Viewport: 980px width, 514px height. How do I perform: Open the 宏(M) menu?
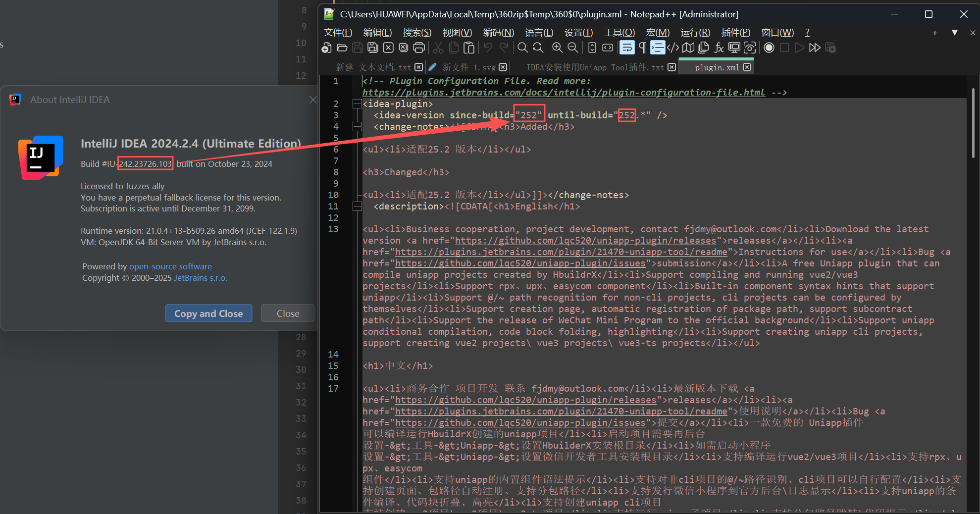point(658,33)
